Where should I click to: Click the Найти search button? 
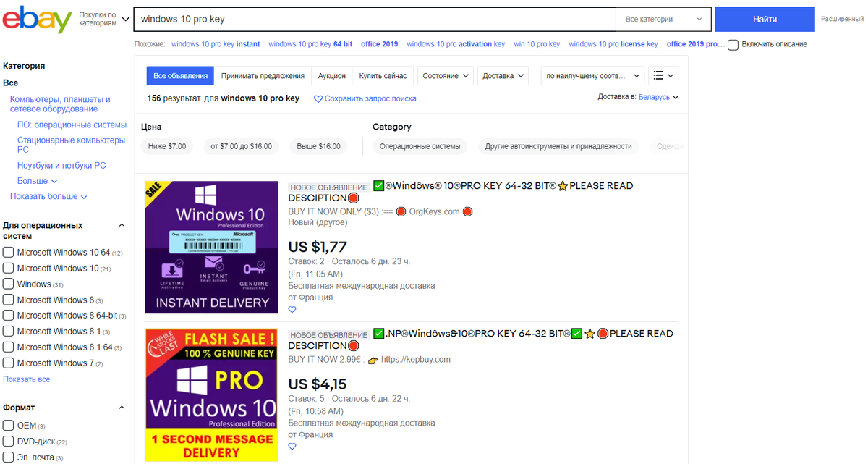pos(765,20)
